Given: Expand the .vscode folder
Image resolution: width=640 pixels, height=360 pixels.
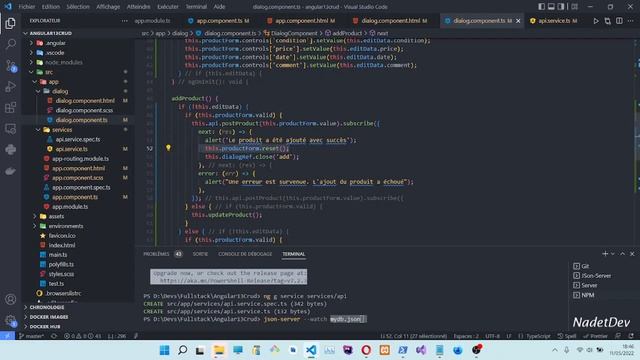Looking at the screenshot, I should (x=31, y=53).
